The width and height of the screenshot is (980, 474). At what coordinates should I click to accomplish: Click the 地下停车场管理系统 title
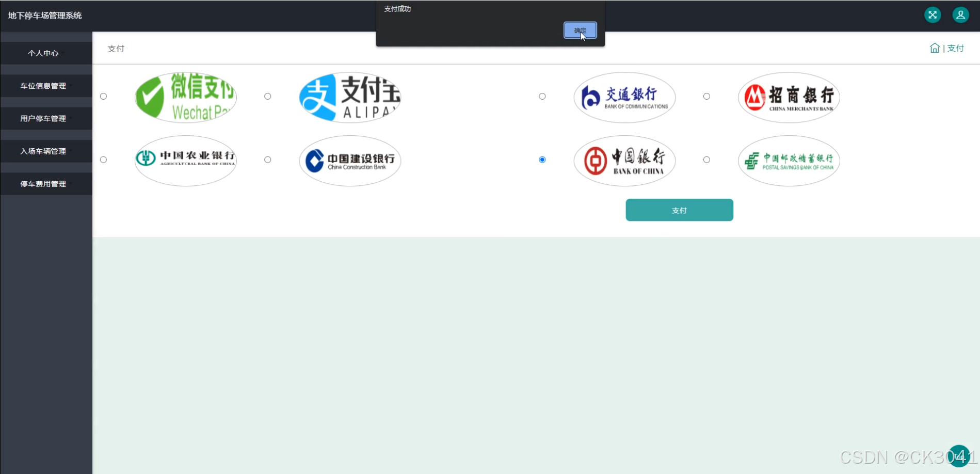pos(45,15)
